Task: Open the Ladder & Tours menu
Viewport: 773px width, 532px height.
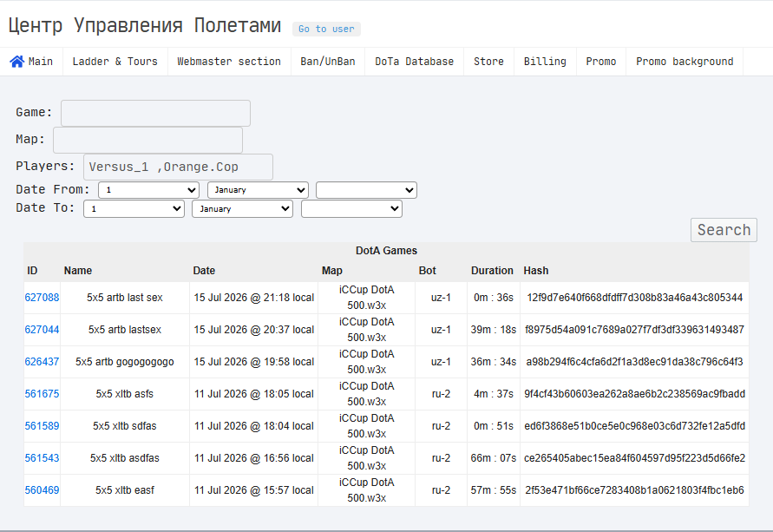Action: click(x=115, y=62)
